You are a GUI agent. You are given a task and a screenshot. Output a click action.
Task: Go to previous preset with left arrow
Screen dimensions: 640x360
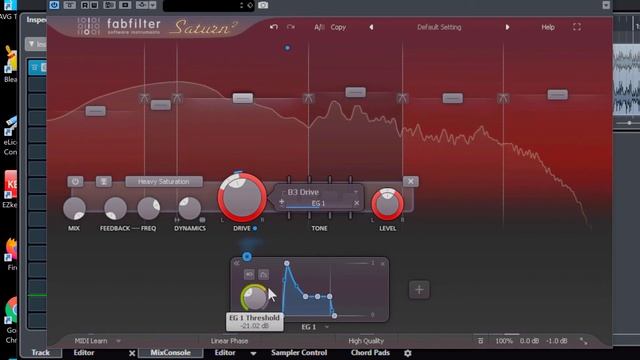371,27
